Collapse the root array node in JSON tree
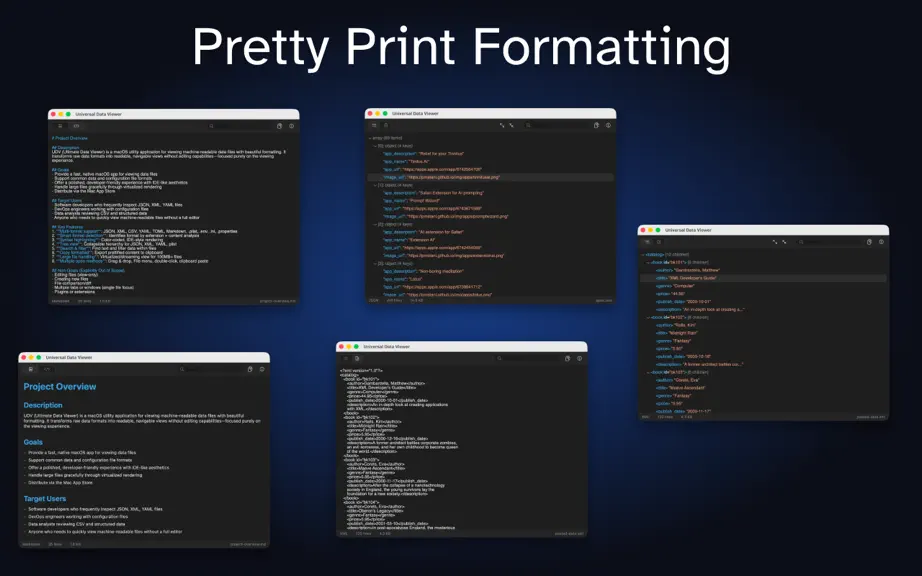Image resolution: width=922 pixels, height=576 pixels. pyautogui.click(x=370, y=138)
